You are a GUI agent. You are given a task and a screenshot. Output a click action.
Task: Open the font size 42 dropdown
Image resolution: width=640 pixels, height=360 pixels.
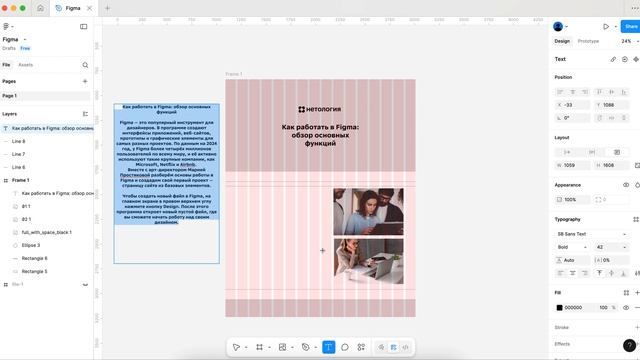click(611, 247)
